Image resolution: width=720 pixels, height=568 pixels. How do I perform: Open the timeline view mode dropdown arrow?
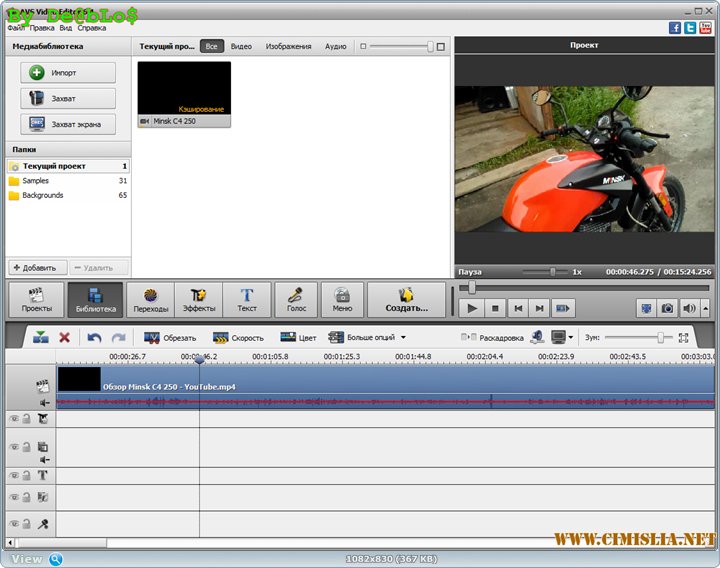coord(571,338)
